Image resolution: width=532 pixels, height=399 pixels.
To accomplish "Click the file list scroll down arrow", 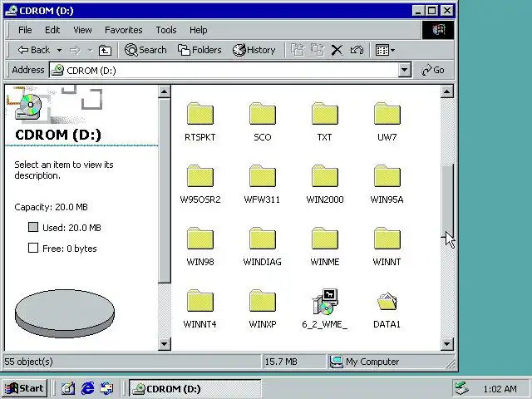I will click(447, 344).
